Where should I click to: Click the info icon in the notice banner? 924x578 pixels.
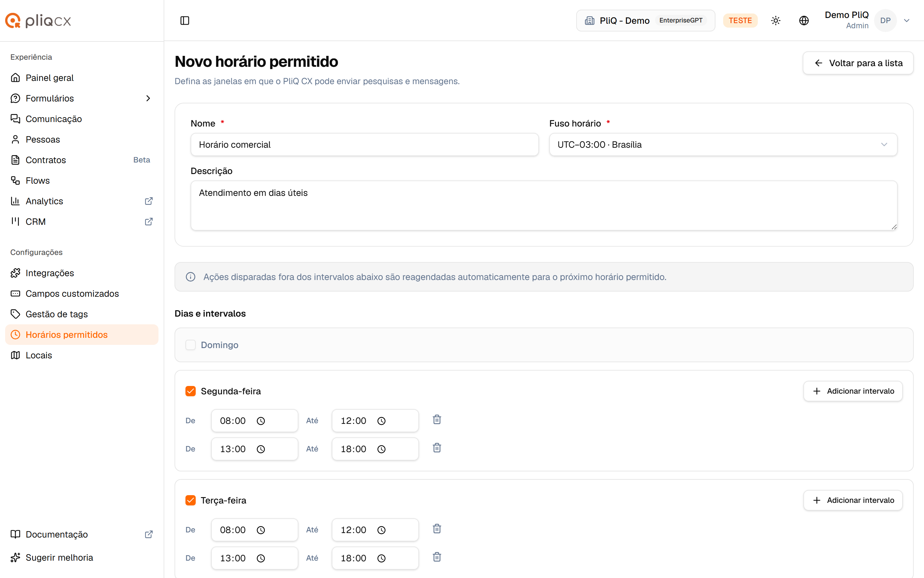pos(191,277)
